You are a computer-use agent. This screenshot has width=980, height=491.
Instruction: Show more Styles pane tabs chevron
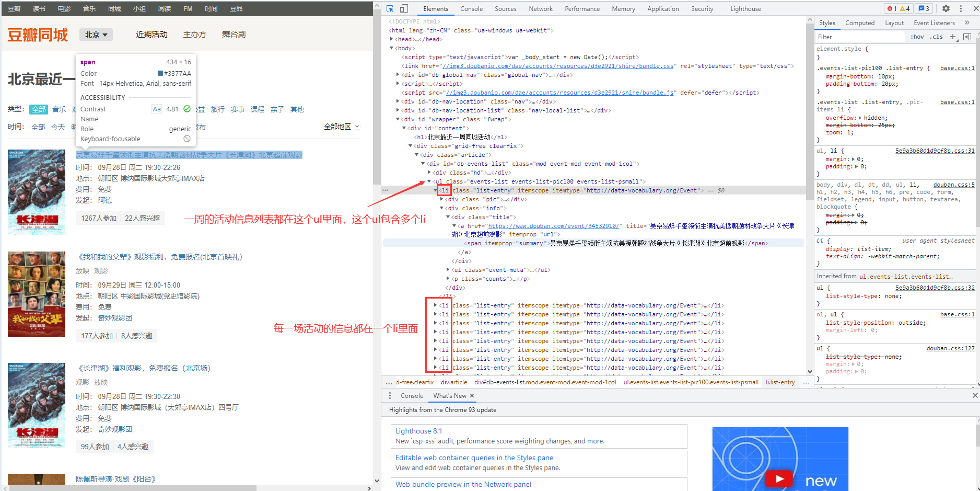(x=967, y=22)
